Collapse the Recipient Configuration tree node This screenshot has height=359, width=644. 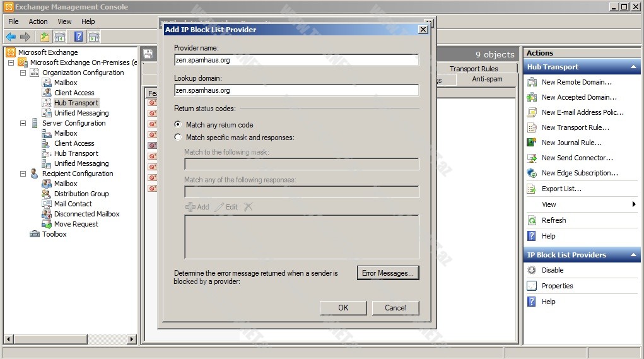click(23, 174)
